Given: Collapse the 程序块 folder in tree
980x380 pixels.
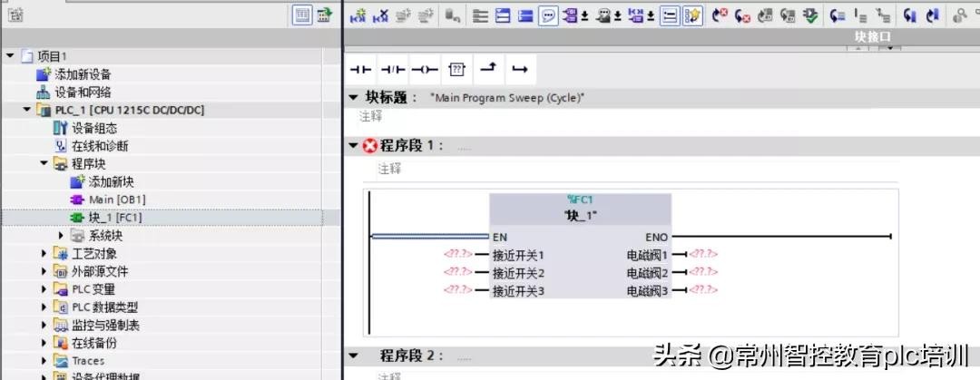Looking at the screenshot, I should pyautogui.click(x=44, y=164).
